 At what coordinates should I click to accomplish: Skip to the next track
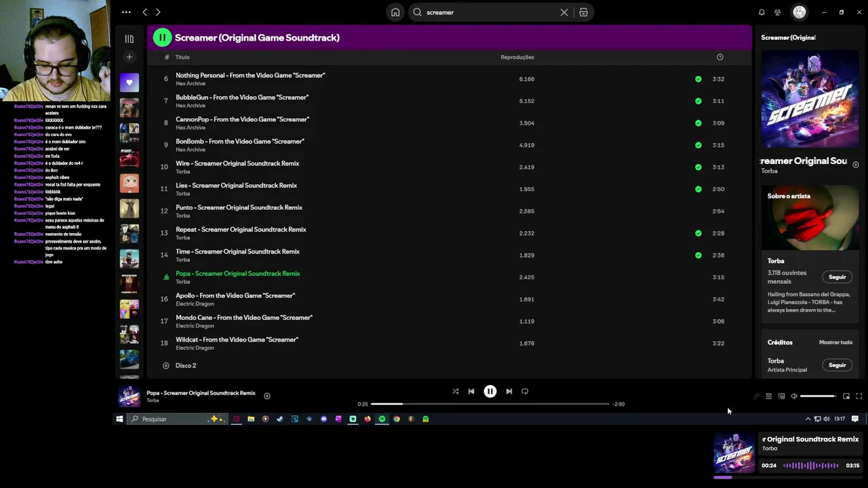coord(509,391)
